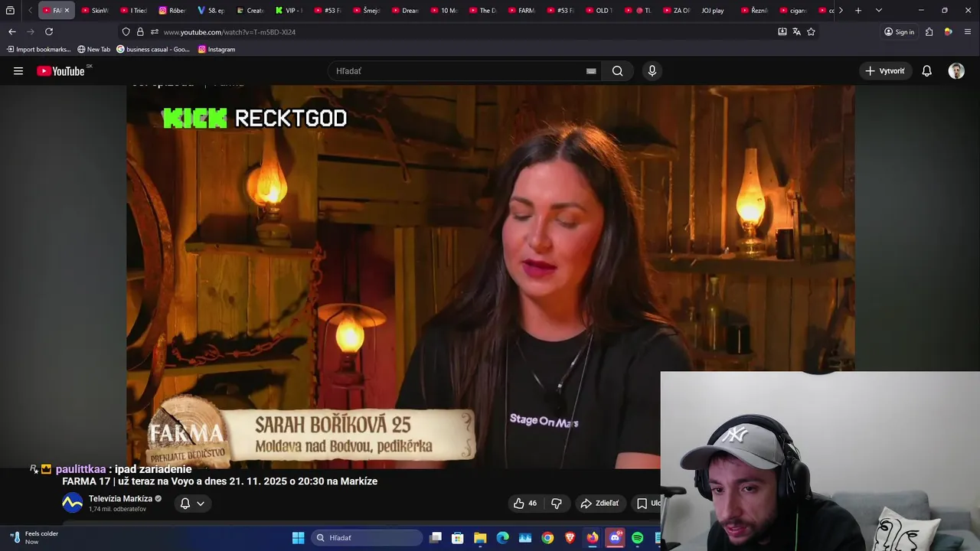Go back with the browser back arrow
The height and width of the screenshot is (551, 980).
click(x=11, y=32)
